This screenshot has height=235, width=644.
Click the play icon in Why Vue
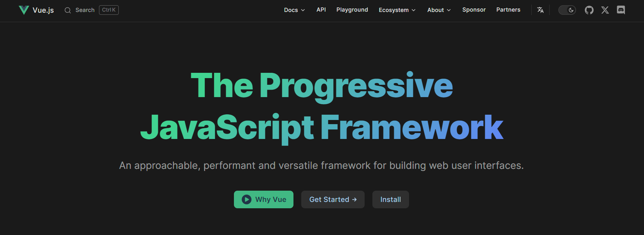tap(247, 199)
